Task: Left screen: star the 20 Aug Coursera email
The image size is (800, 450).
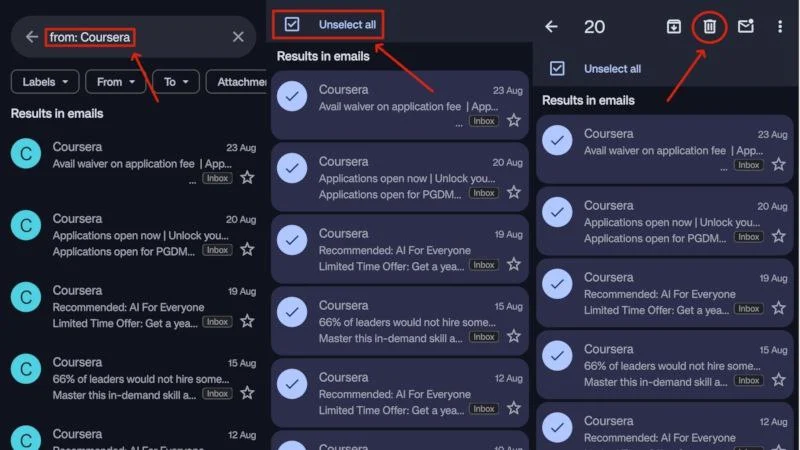Action: pos(247,249)
